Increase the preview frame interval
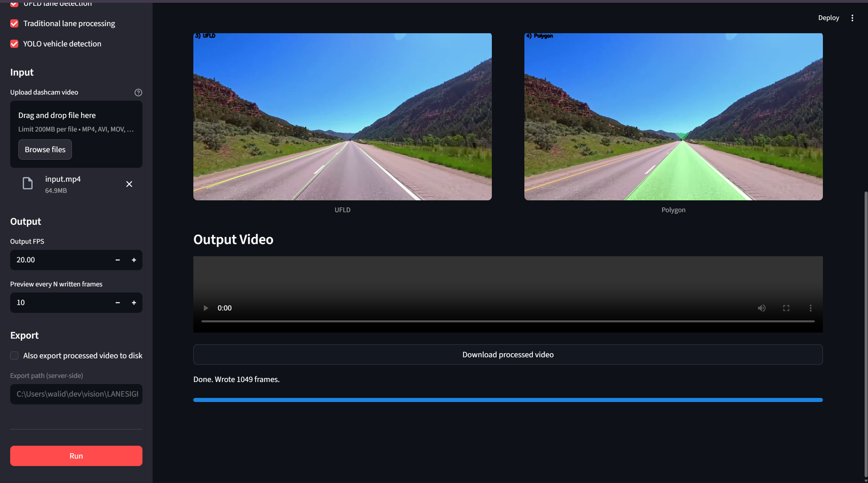 [x=134, y=303]
